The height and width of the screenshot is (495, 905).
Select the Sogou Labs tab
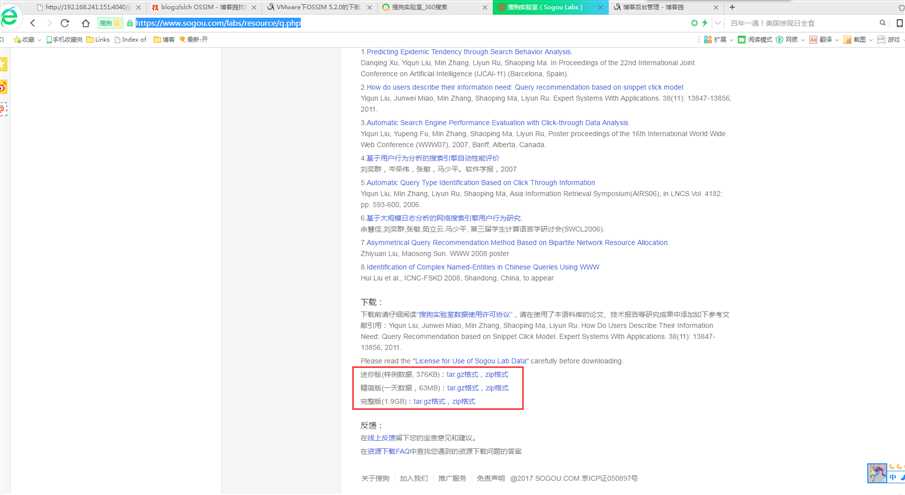point(549,8)
